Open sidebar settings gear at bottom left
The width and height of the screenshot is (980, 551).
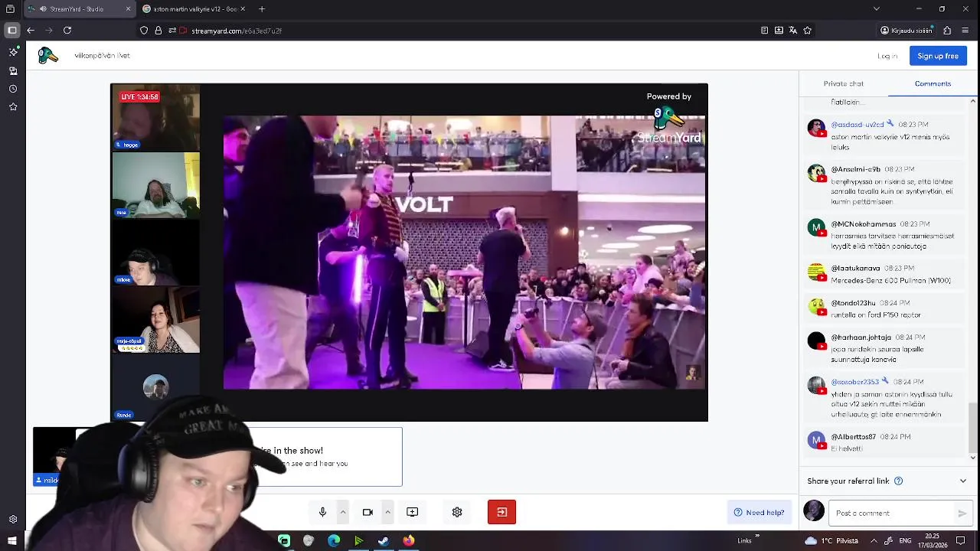pyautogui.click(x=13, y=520)
